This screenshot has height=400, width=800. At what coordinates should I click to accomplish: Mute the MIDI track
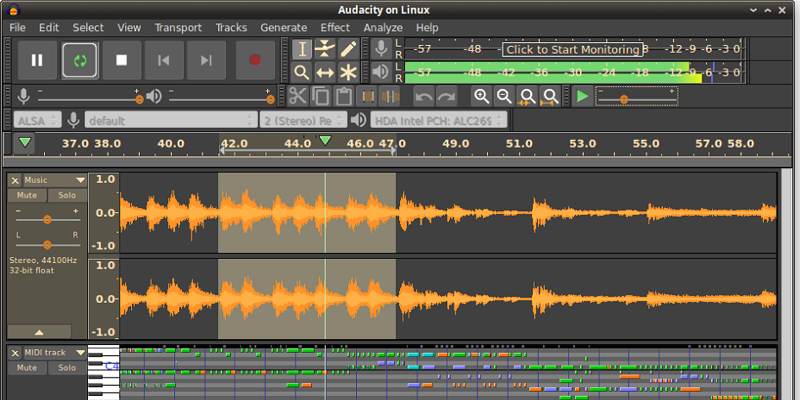coord(27,368)
